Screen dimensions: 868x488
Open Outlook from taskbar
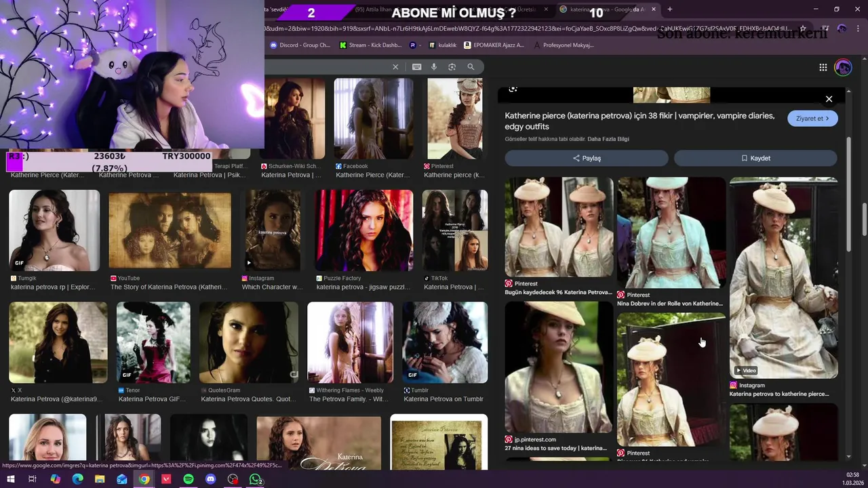122,479
